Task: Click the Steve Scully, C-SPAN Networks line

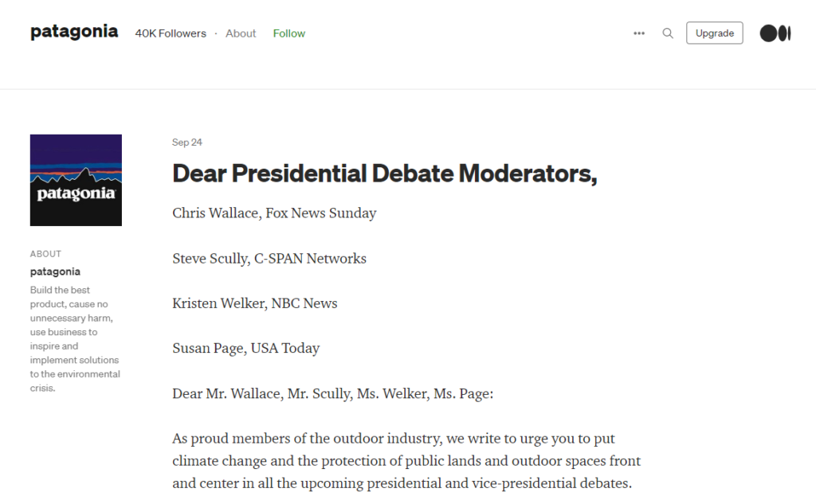Action: click(x=269, y=259)
